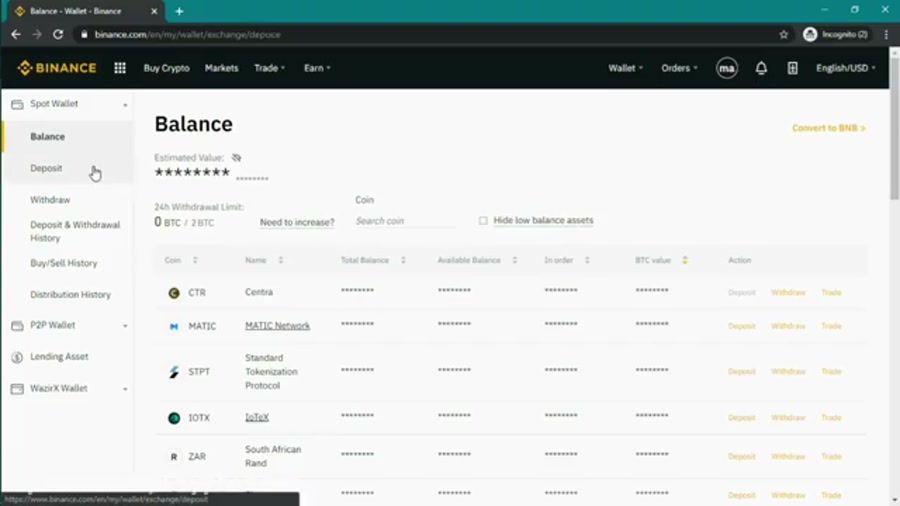This screenshot has height=506, width=900.
Task: Click the Lending Asset sidebar icon
Action: (17, 357)
